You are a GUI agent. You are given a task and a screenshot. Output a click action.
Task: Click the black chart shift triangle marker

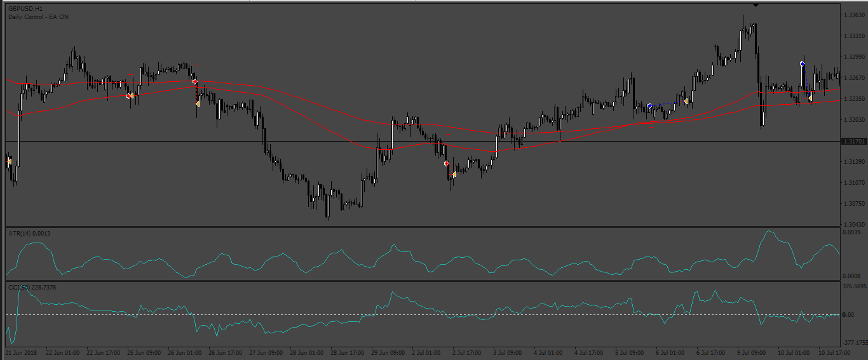(756, 5)
